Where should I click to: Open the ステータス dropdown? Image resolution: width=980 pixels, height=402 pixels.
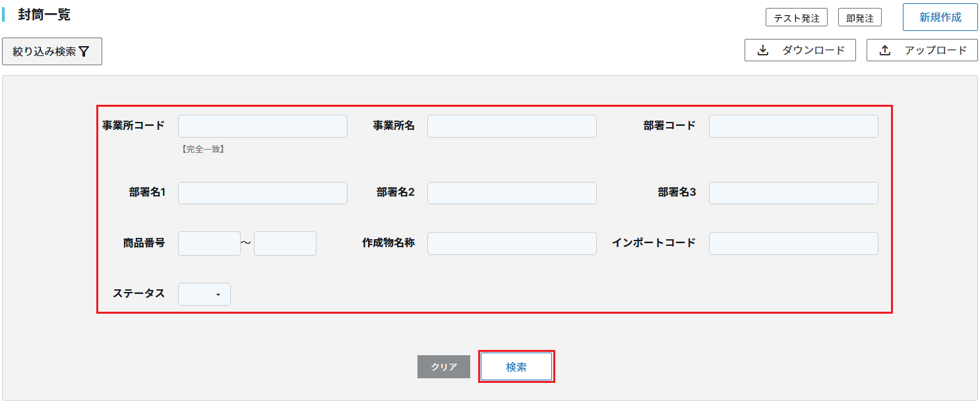click(x=204, y=294)
